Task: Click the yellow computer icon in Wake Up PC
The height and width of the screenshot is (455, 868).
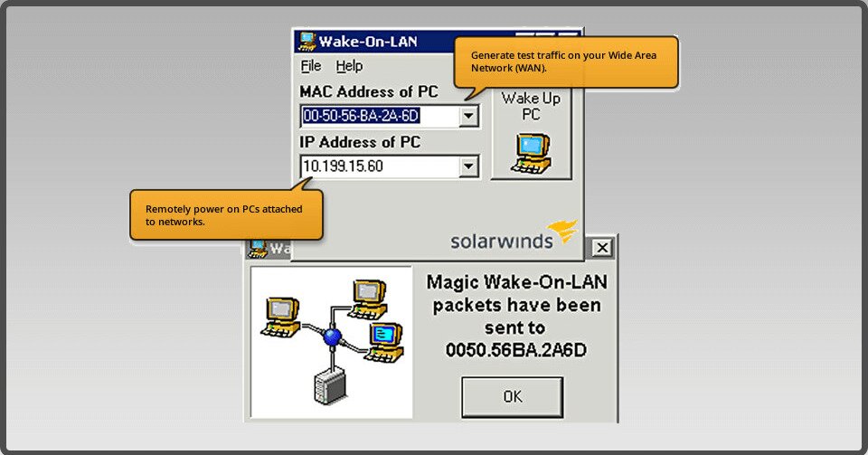Action: click(532, 153)
